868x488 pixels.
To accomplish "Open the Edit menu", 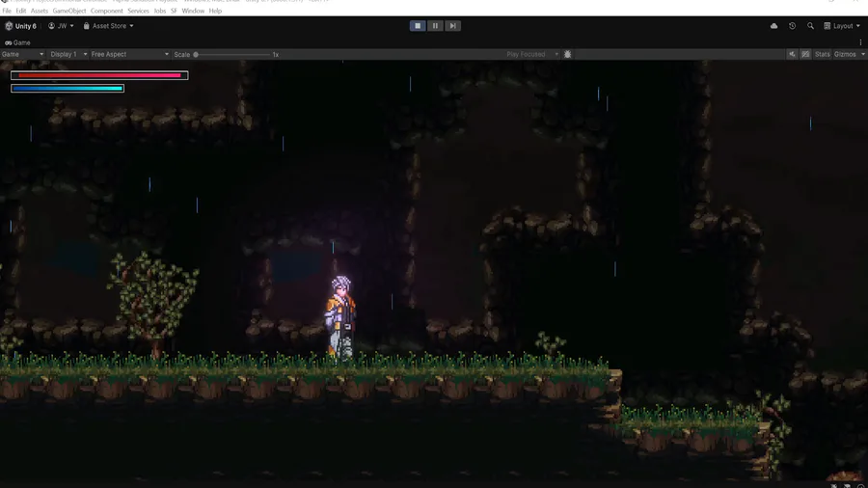I will (21, 11).
